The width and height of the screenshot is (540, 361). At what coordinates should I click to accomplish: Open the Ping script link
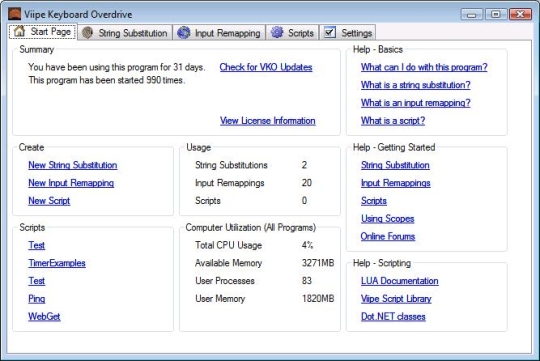point(37,299)
